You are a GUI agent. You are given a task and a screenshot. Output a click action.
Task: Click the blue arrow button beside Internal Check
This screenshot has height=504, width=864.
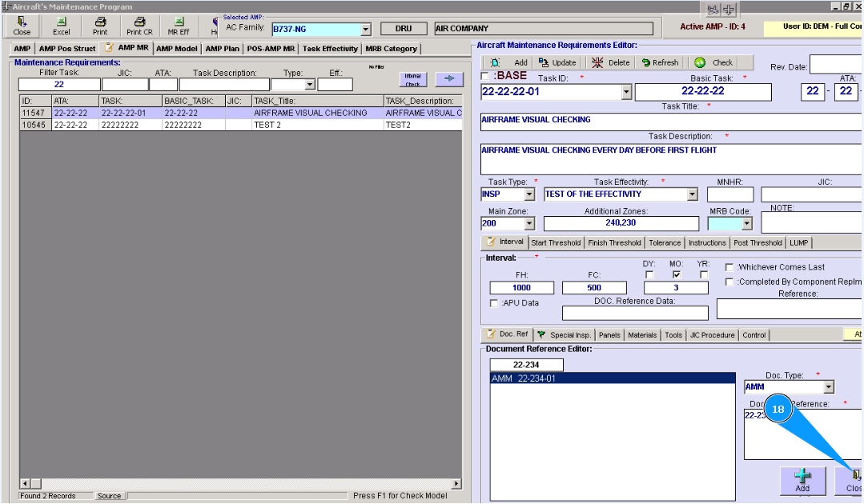tap(449, 79)
